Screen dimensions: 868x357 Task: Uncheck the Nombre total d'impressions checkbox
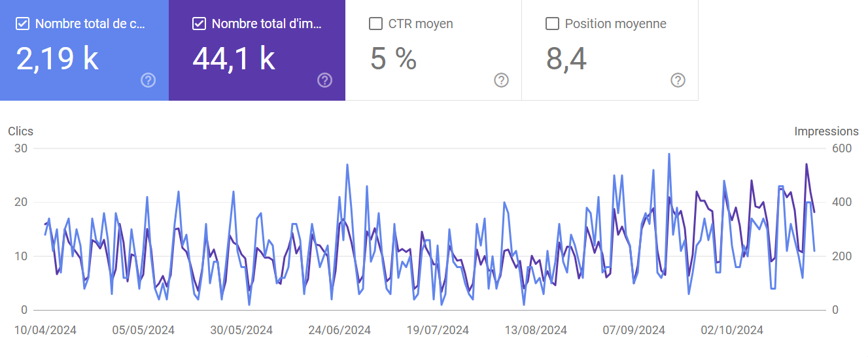pos(199,24)
